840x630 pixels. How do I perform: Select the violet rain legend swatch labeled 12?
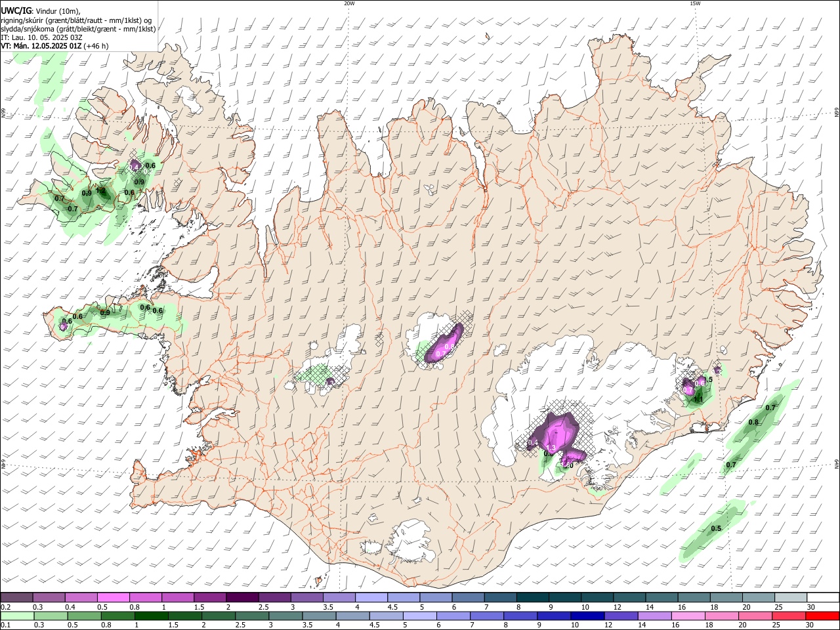pos(621,616)
